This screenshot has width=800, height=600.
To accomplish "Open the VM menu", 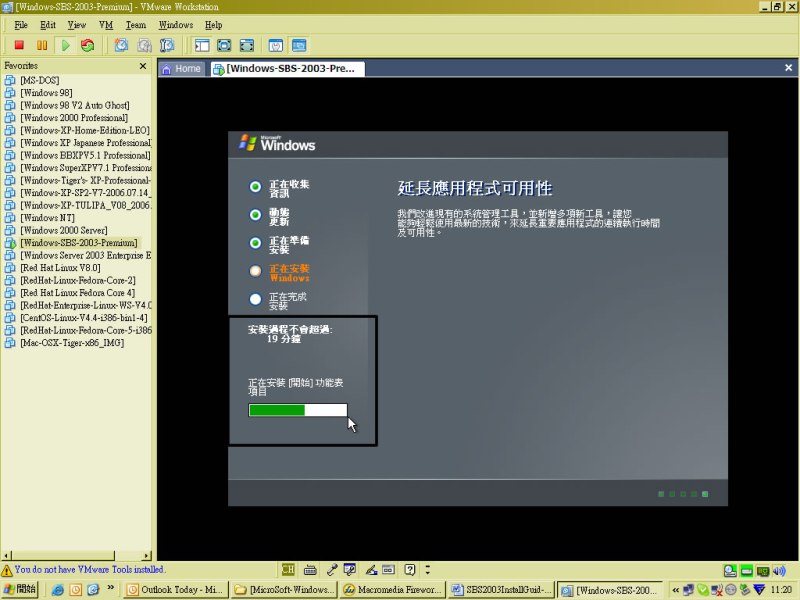I will pyautogui.click(x=106, y=25).
